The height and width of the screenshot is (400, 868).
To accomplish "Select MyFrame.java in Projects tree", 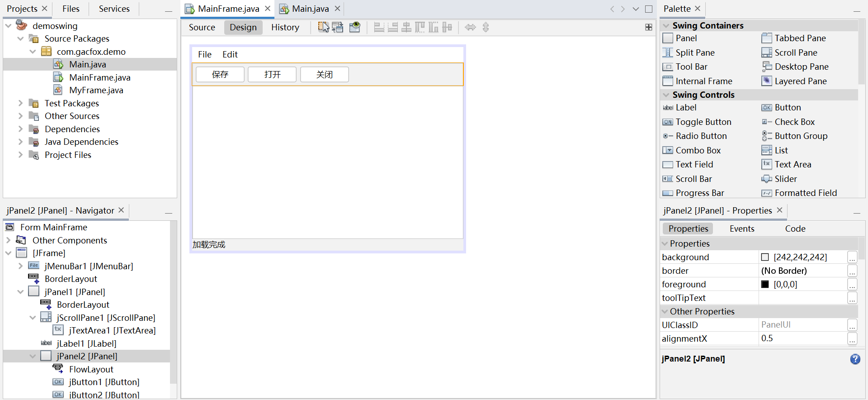I will 96,90.
